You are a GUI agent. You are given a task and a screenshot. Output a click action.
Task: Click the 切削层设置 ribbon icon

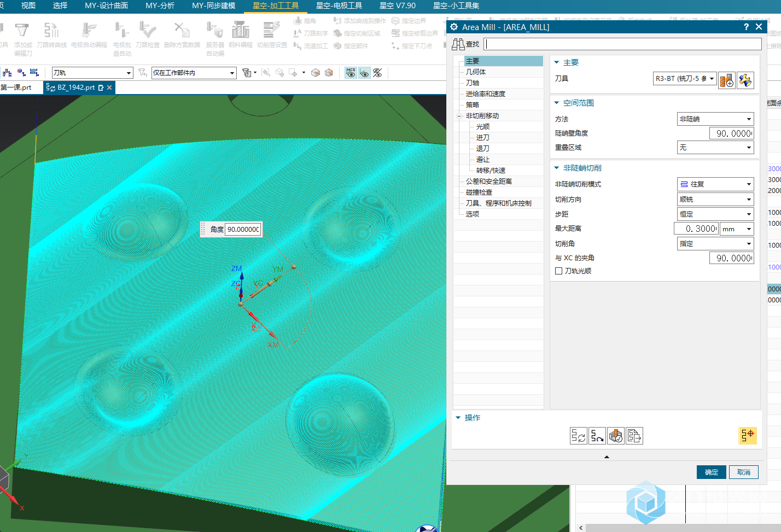272,35
